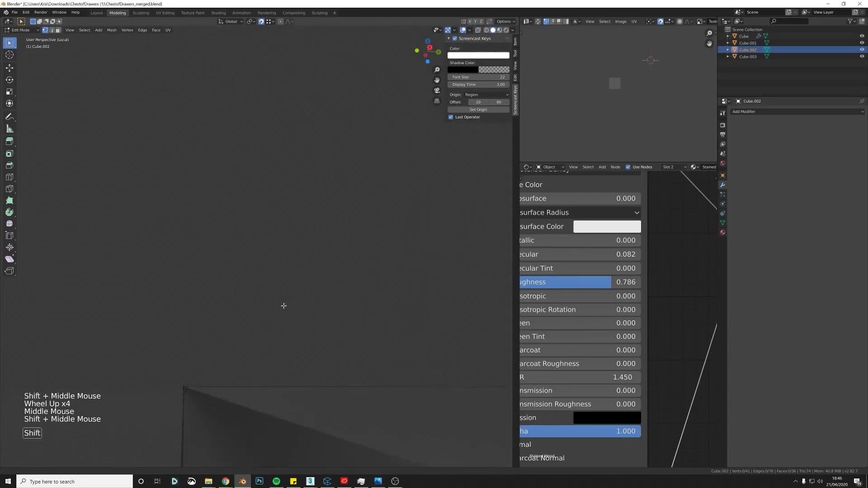The height and width of the screenshot is (488, 868).
Task: Open the Options dropdown
Action: (506, 21)
